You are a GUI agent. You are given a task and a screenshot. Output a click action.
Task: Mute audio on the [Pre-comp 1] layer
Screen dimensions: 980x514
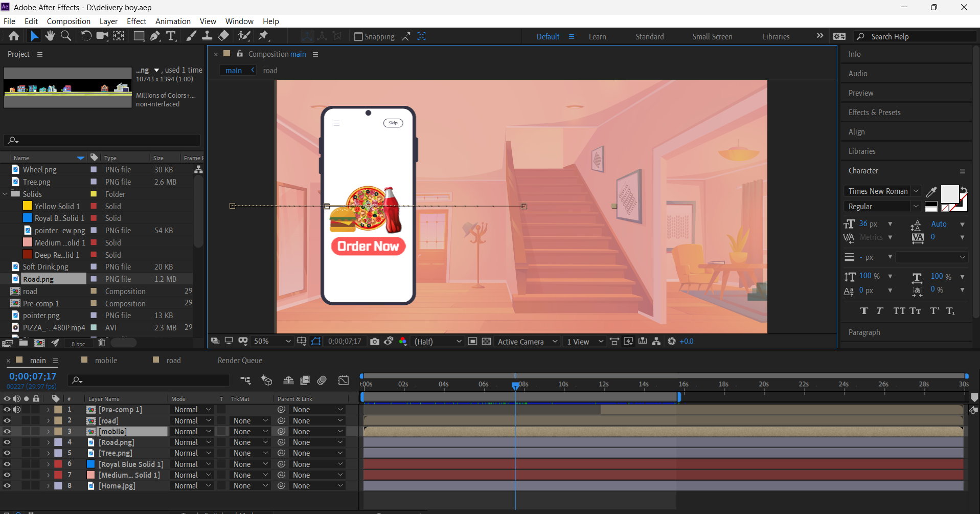coord(17,409)
